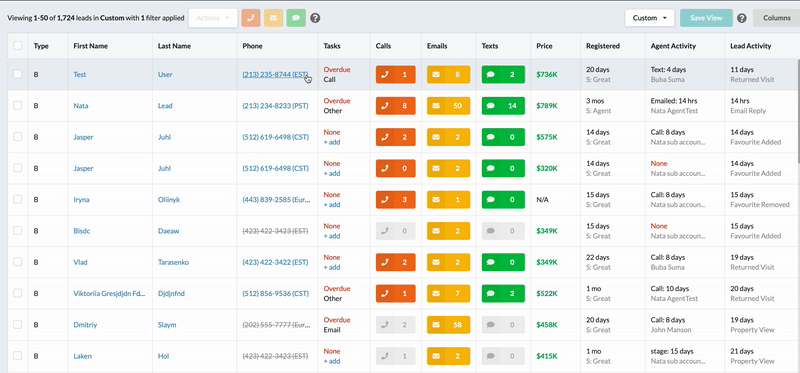Screen dimensions: 800x373
Task: Click greyed calls badge for Bisdc Daeaw
Action: (x=395, y=231)
